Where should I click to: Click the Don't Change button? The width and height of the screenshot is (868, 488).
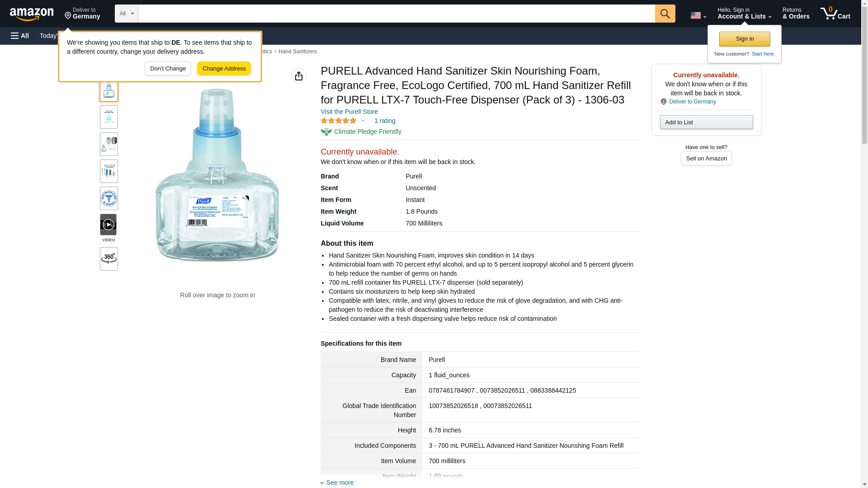[x=168, y=69]
